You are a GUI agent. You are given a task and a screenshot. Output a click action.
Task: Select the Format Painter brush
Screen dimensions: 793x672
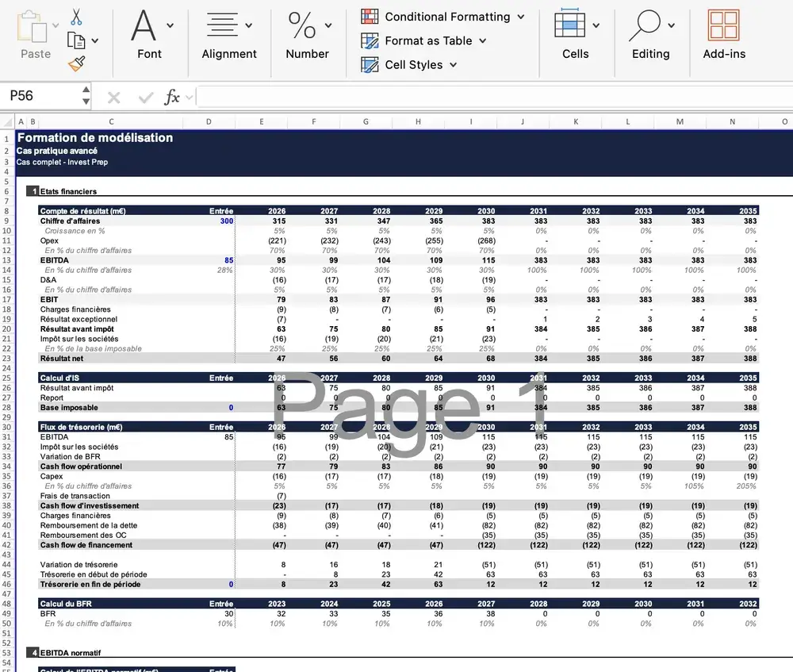[x=76, y=63]
